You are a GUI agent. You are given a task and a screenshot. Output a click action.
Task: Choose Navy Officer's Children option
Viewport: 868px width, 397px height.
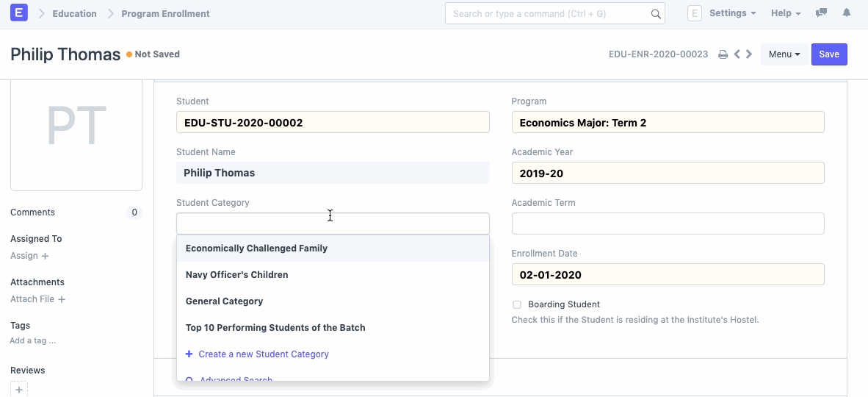coord(236,275)
